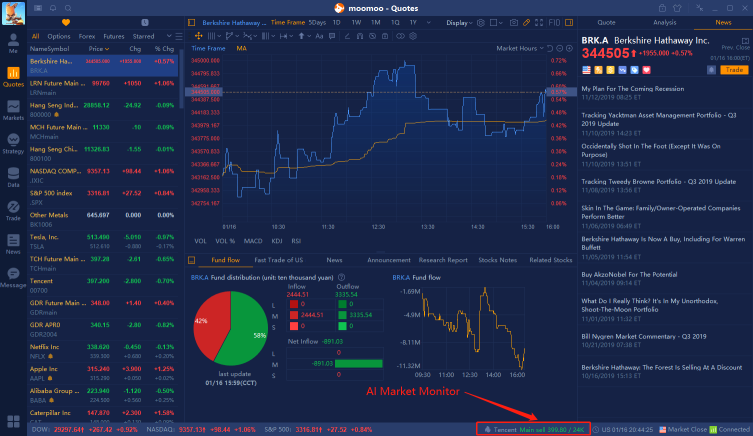Click the skin shirt icon in title bar
Screen dimensions: 753x436
[677, 8]
